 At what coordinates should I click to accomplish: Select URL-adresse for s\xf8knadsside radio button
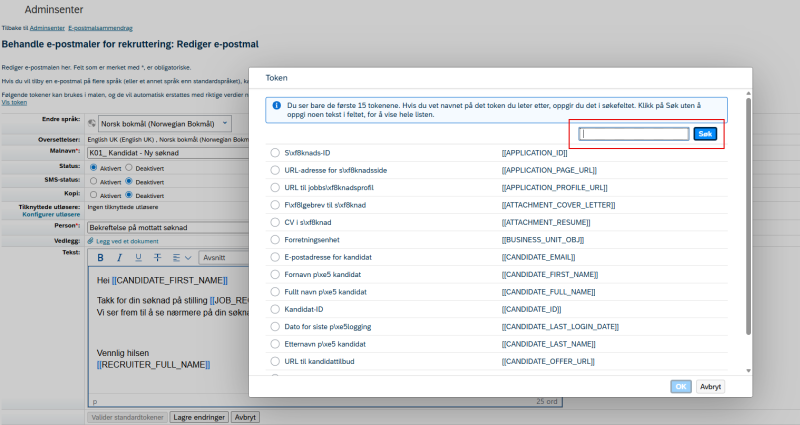[x=275, y=170]
